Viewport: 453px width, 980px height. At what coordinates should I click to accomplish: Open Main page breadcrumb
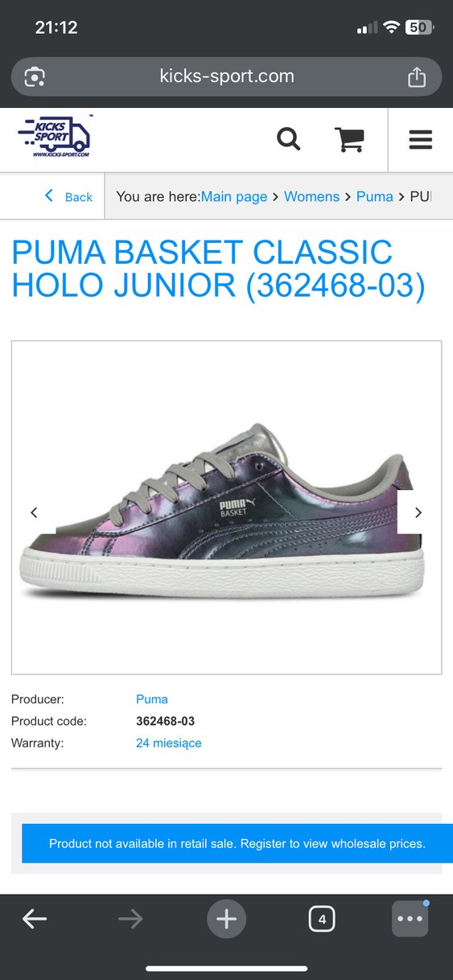point(234,196)
